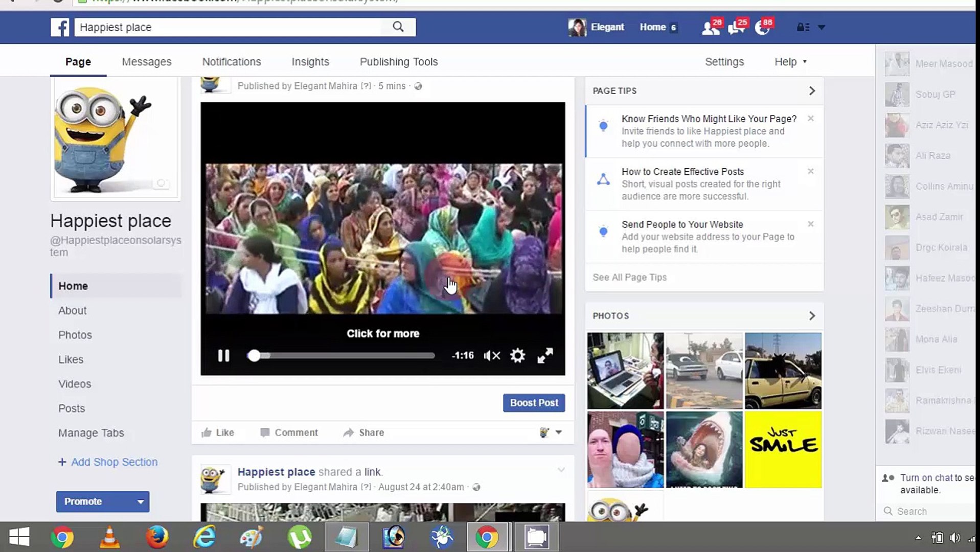
Task: Open video quality settings gear
Action: coord(517,355)
